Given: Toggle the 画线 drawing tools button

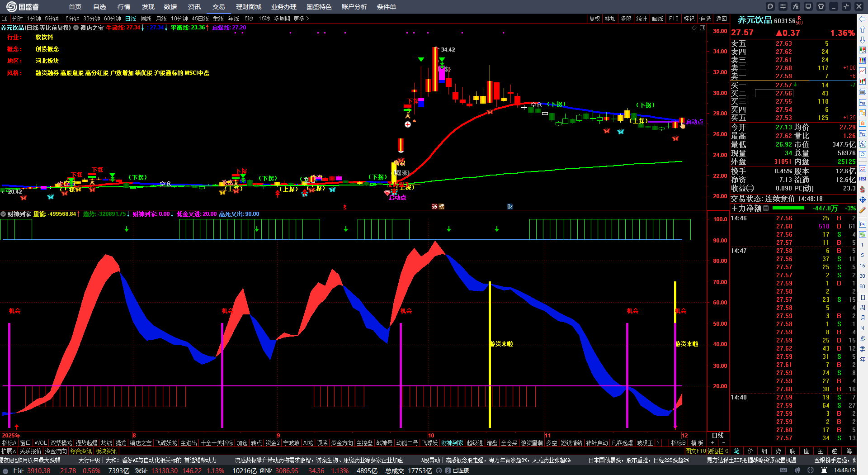Looking at the screenshot, I should [658, 19].
